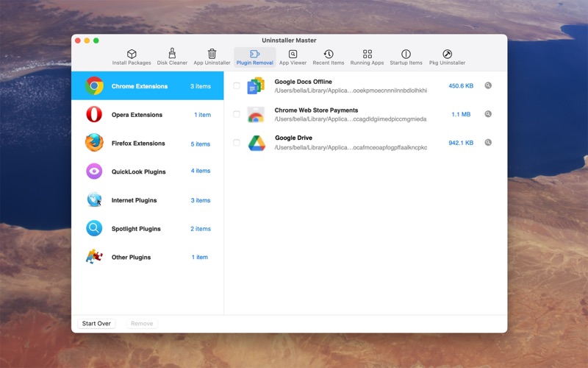Click the 3 items count for Internet Plugins
Viewport: 588px width, 368px height.
(200, 200)
